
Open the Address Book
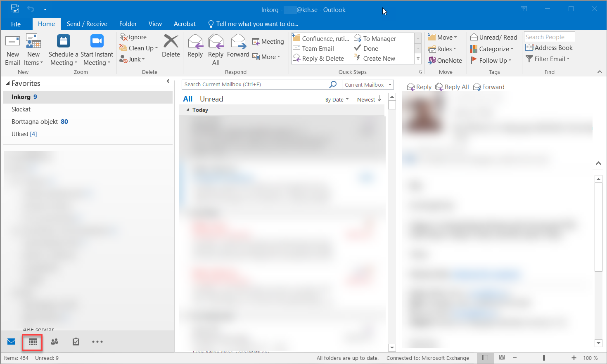pyautogui.click(x=549, y=48)
